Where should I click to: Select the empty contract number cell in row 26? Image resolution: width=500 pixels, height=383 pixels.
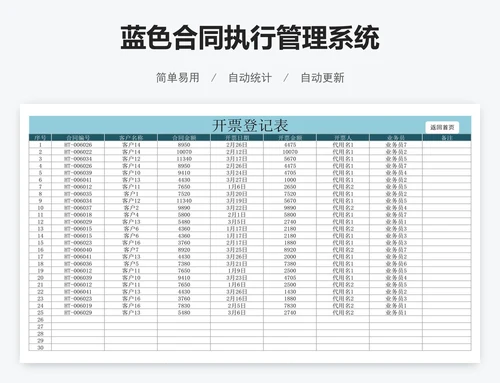78,320
